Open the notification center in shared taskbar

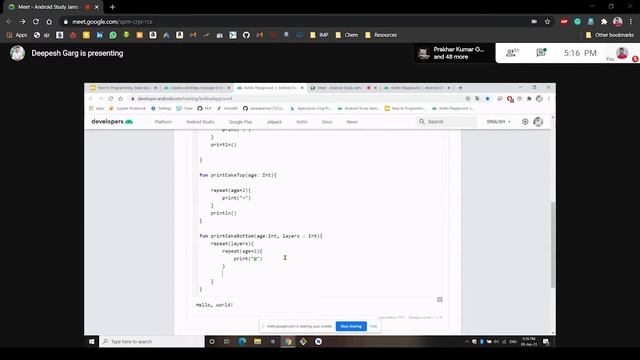tap(546, 342)
